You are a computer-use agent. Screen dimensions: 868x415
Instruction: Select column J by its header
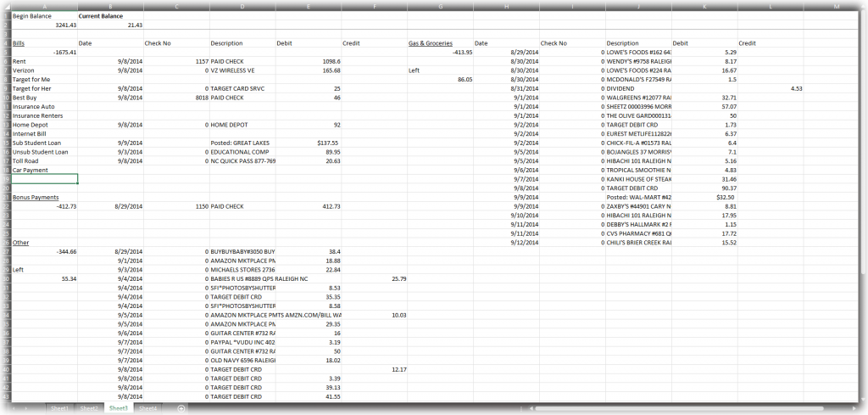coord(639,6)
